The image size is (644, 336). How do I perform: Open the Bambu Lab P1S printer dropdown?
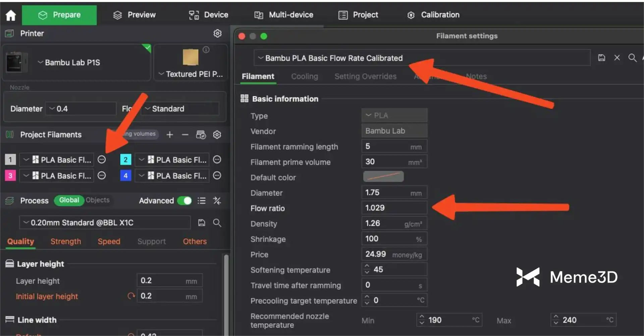(72, 63)
